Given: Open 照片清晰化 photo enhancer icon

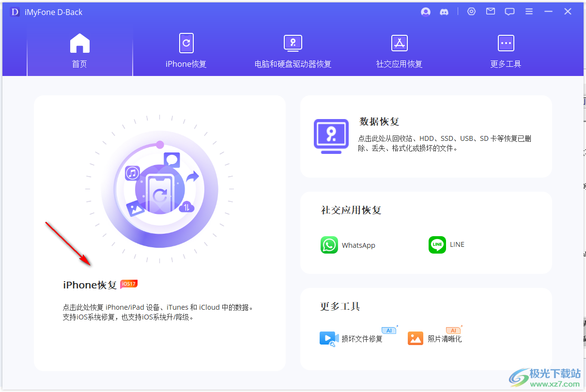Looking at the screenshot, I should click(416, 339).
